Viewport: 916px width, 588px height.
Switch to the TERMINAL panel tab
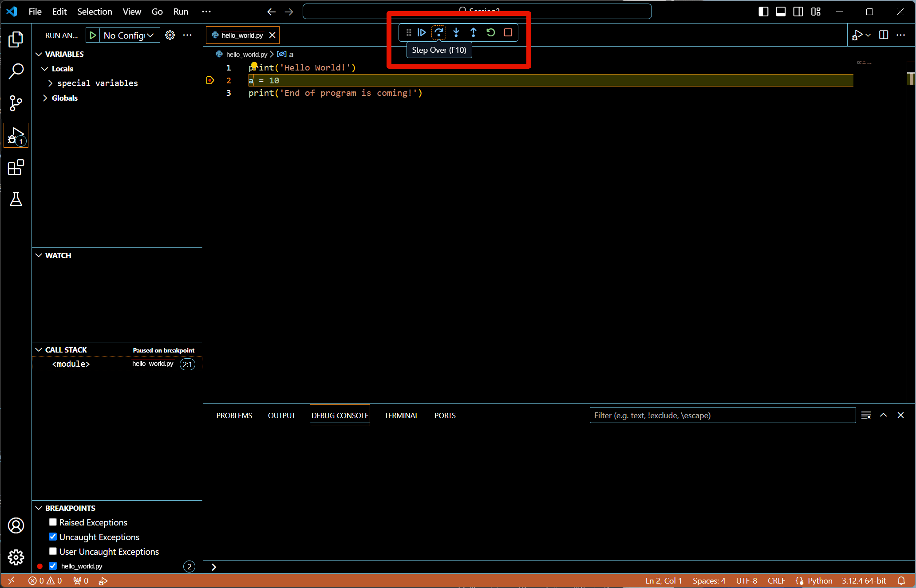[x=401, y=416]
